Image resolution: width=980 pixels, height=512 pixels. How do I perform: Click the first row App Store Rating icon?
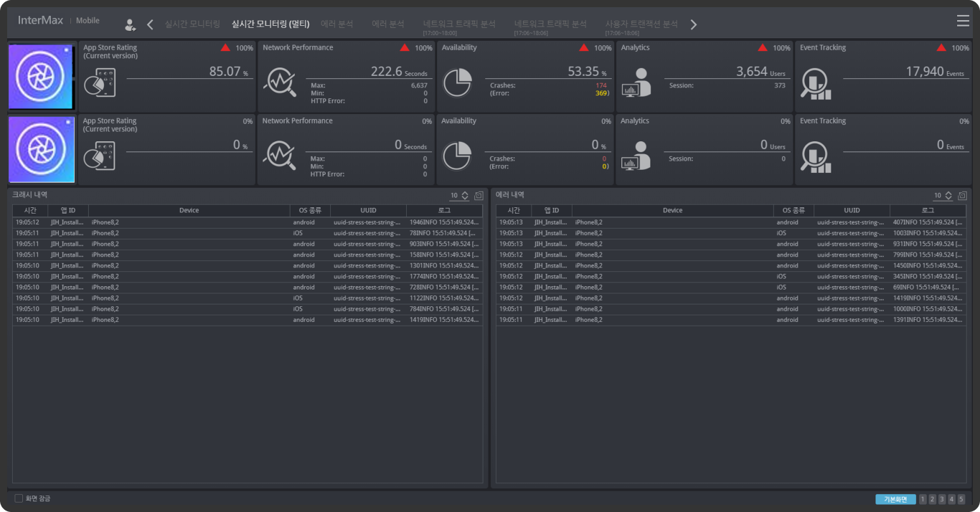click(x=100, y=82)
